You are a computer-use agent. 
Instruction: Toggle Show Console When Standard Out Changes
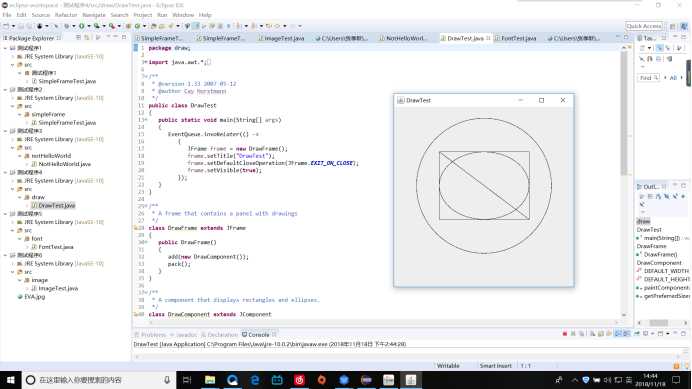(618, 334)
